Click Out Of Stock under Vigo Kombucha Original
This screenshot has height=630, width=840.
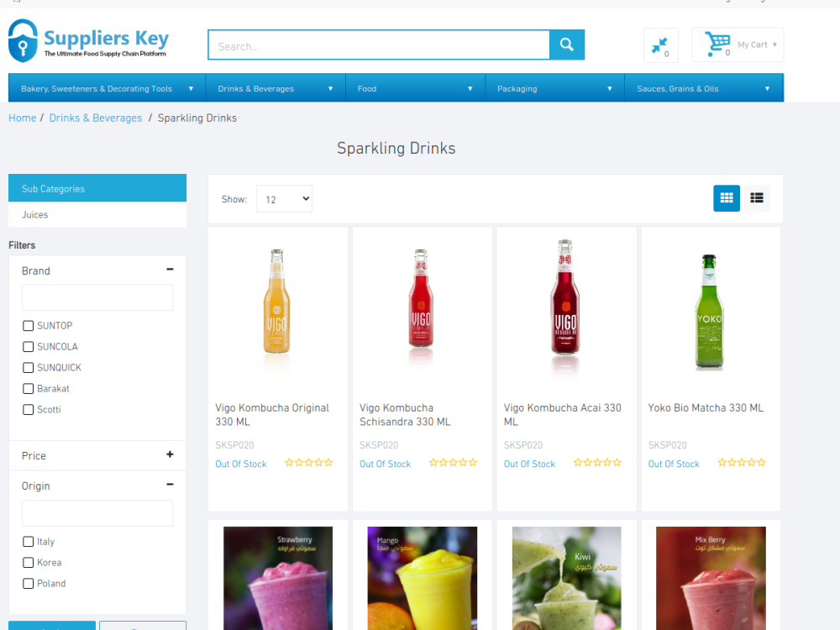point(240,464)
